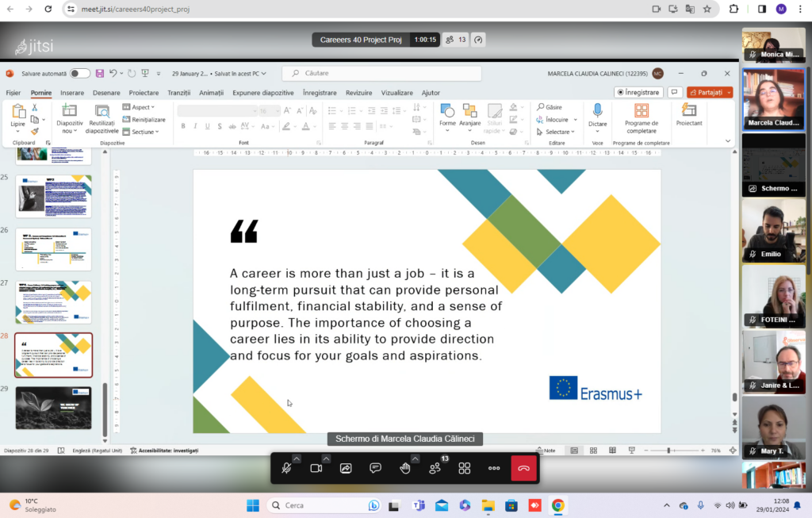The height and width of the screenshot is (518, 812).
Task: Toggle tile view in Jitsi toolbar
Action: coord(465,468)
